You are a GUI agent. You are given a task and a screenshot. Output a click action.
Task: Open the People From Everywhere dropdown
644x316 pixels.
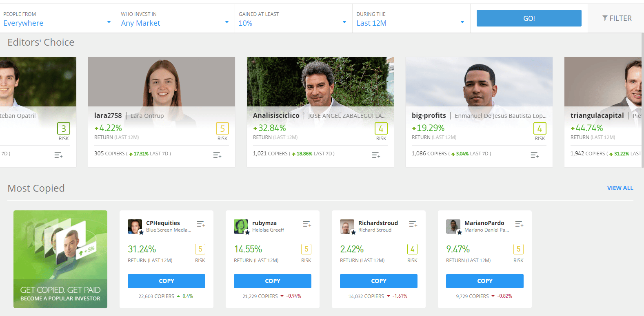click(x=57, y=18)
